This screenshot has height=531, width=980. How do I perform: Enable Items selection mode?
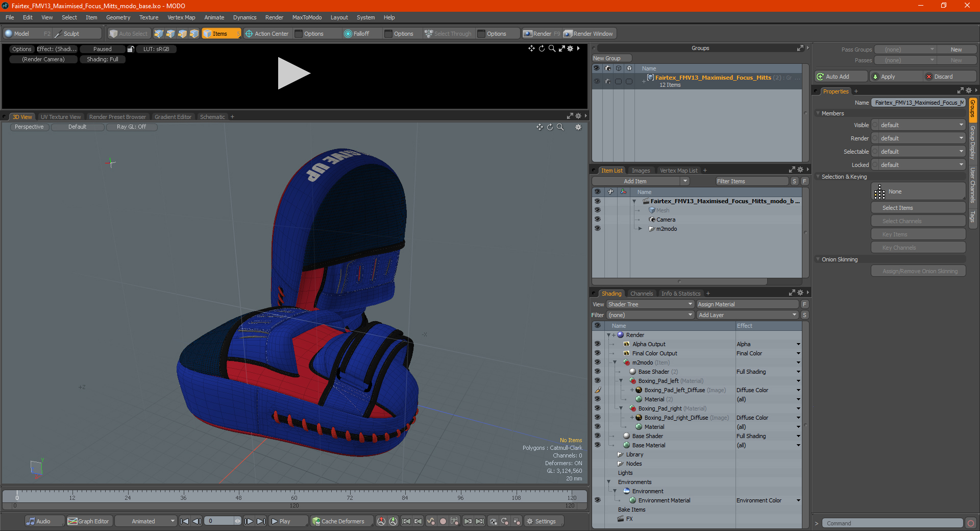[221, 34]
